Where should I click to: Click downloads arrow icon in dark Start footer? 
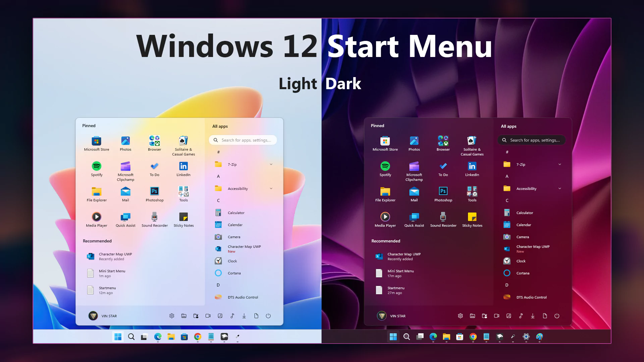tap(533, 316)
